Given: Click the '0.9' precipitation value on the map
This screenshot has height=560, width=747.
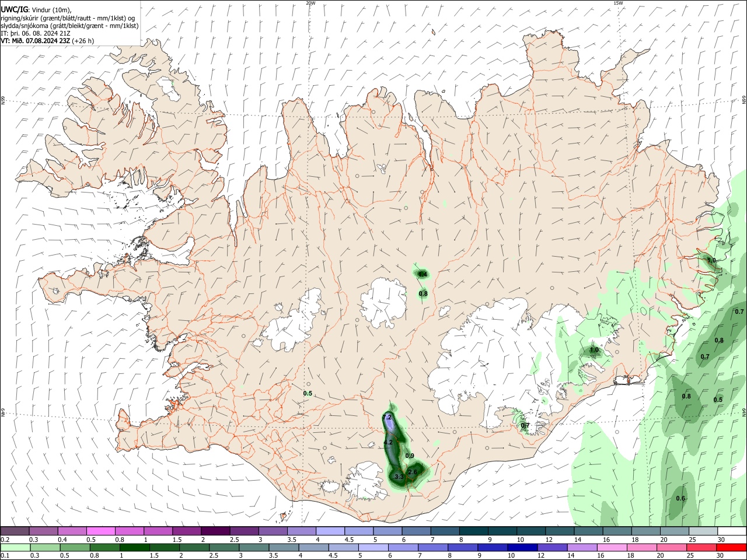Looking at the screenshot, I should point(410,456).
